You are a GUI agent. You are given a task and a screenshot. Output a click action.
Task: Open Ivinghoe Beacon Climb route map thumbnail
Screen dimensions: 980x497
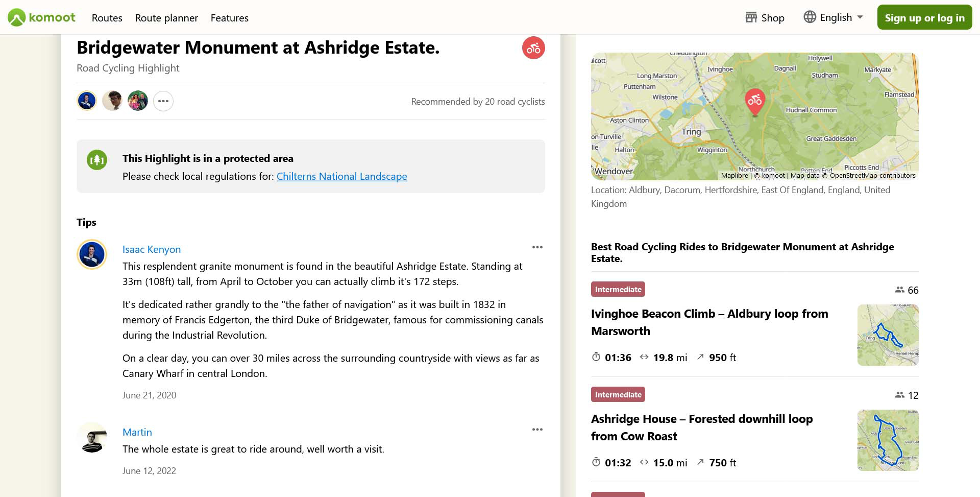pos(888,335)
